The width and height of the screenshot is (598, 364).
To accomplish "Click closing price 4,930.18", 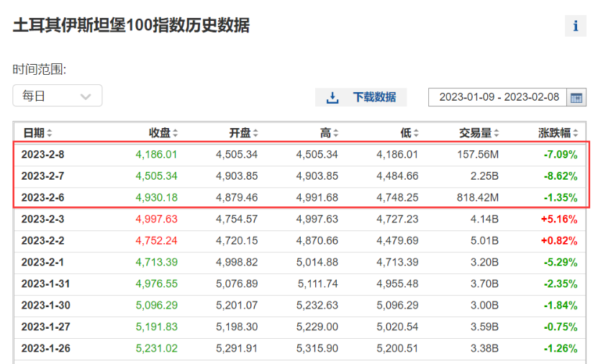I will 156,197.
